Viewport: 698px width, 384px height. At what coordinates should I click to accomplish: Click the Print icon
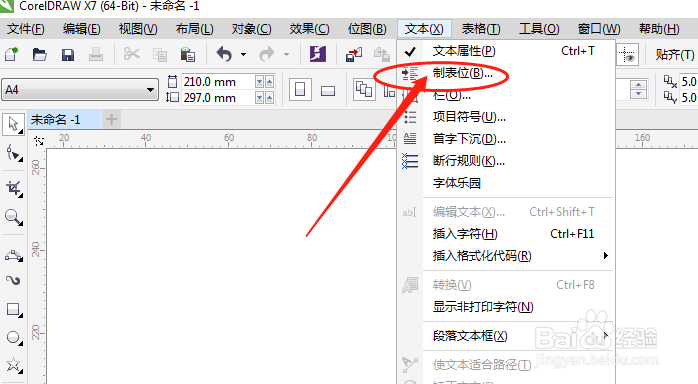96,55
